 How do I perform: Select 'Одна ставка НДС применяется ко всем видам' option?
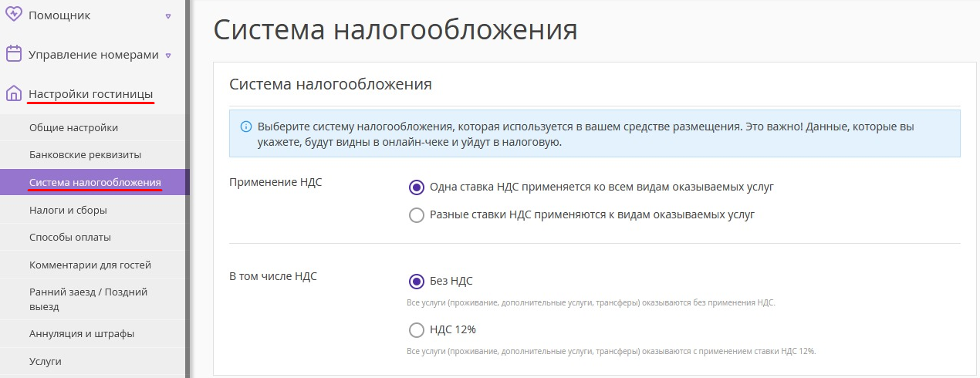pyautogui.click(x=417, y=187)
